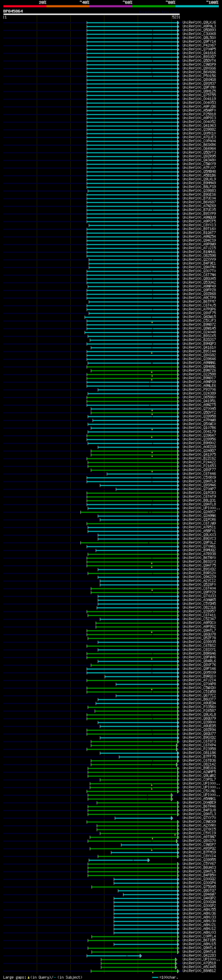The image size is (222, 980).
Task: Click the cyan ~100% identity legend bar
Action: (x=197, y=6)
